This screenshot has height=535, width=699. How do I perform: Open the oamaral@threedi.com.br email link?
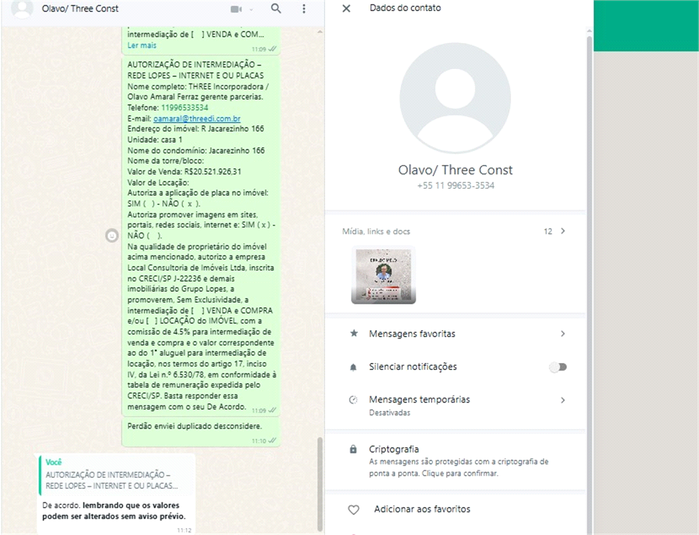[197, 118]
